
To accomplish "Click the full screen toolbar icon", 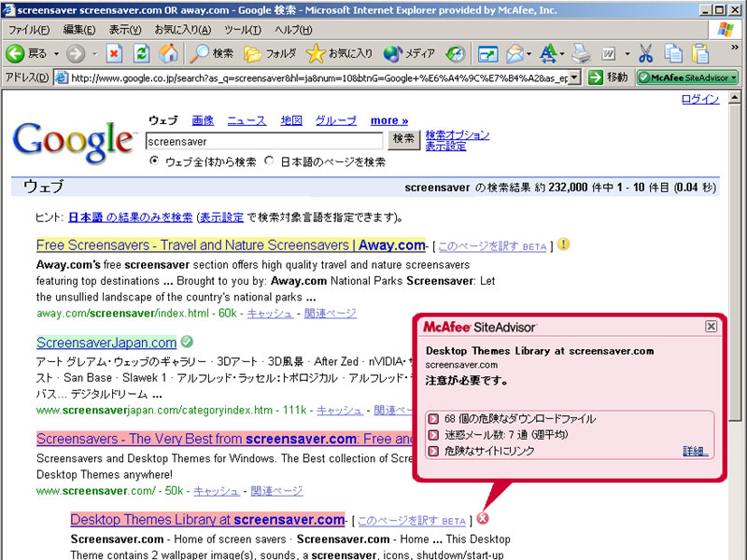I will (x=487, y=54).
